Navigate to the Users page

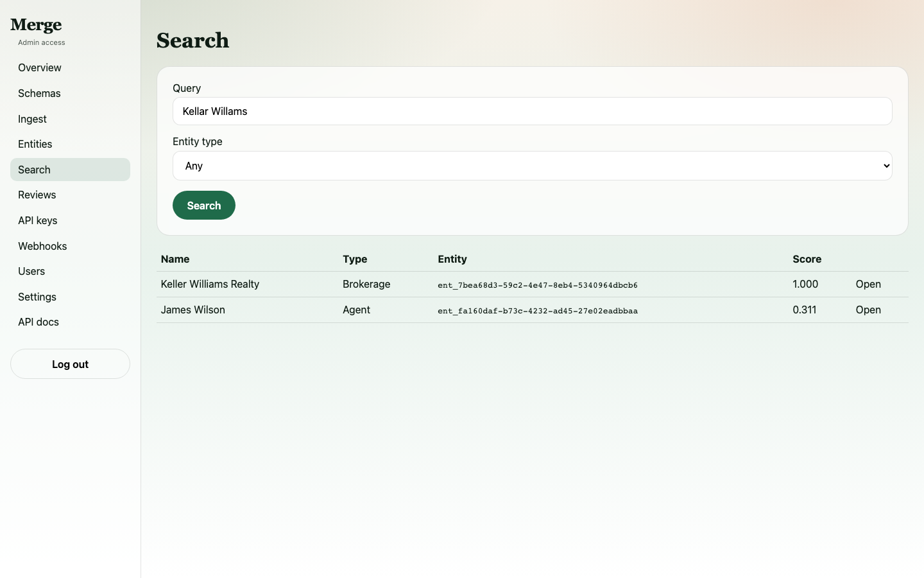(x=70, y=271)
